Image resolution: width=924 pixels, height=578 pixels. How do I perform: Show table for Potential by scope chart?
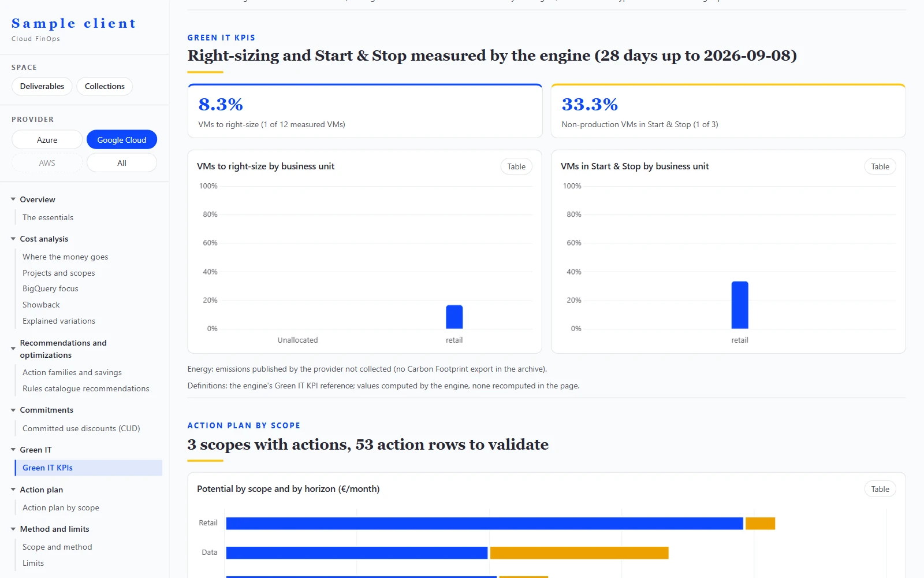click(x=880, y=489)
